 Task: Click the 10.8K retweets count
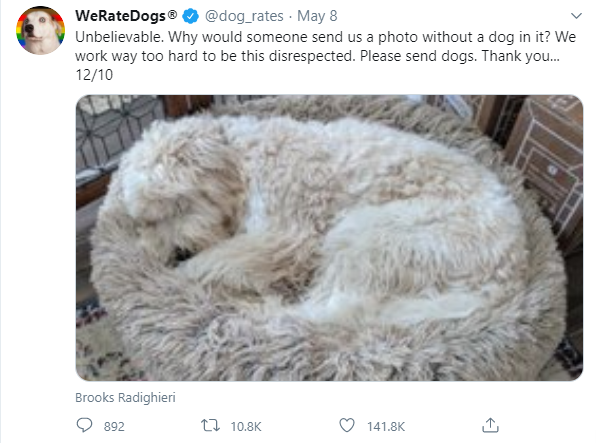coord(246,426)
